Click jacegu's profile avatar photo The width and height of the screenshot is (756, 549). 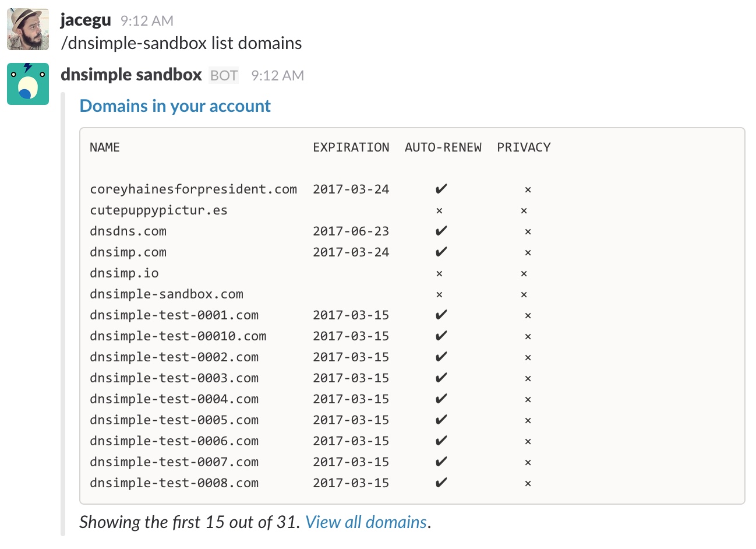tap(28, 29)
